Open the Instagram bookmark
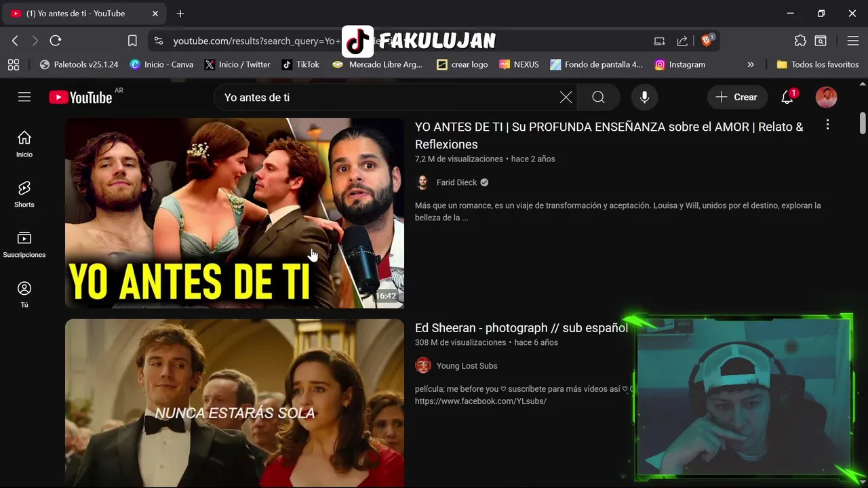Viewport: 868px width, 488px height. point(679,64)
